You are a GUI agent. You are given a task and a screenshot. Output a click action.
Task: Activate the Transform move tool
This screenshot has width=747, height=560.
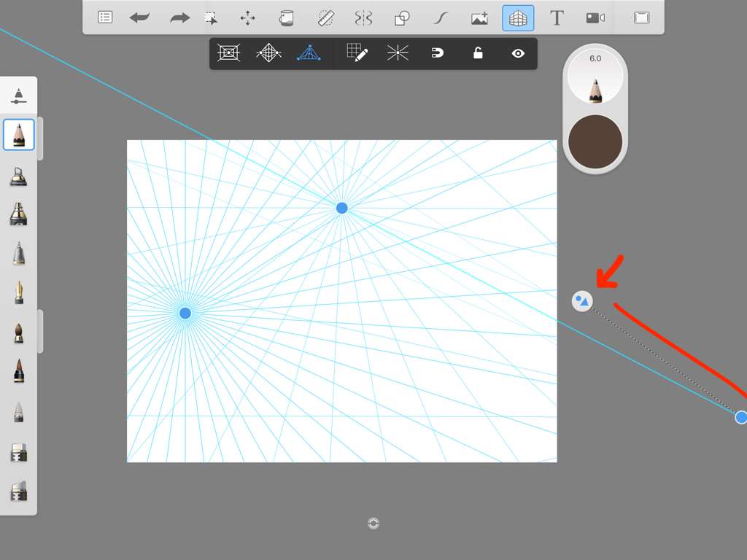point(247,18)
